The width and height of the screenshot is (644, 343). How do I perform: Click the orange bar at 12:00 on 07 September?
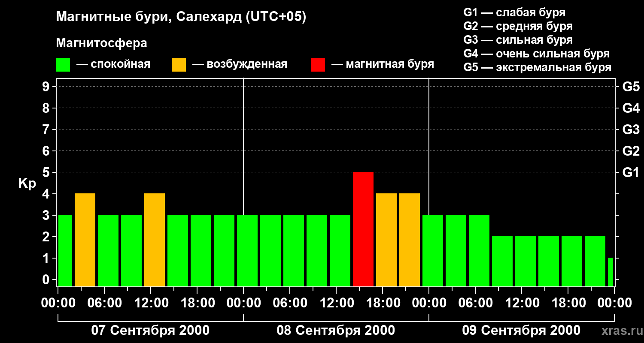pyautogui.click(x=155, y=240)
